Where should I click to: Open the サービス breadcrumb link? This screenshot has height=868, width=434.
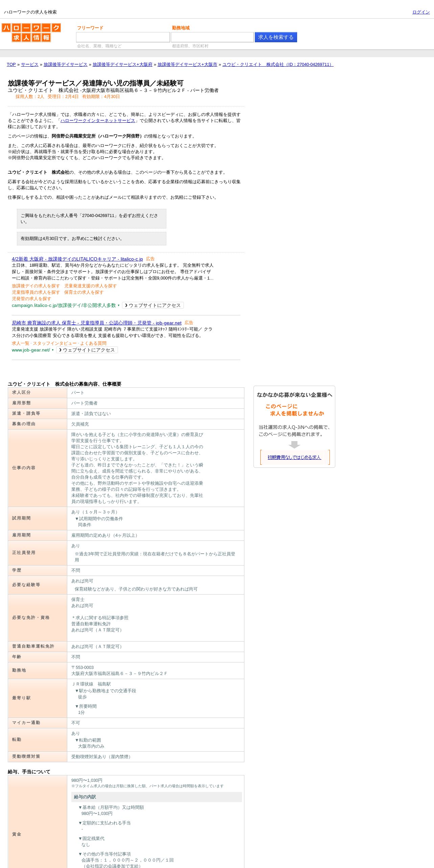coord(29,65)
